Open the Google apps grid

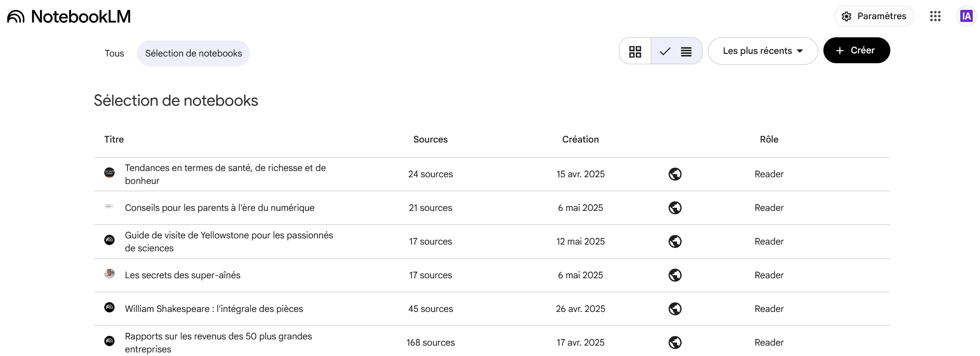click(935, 17)
